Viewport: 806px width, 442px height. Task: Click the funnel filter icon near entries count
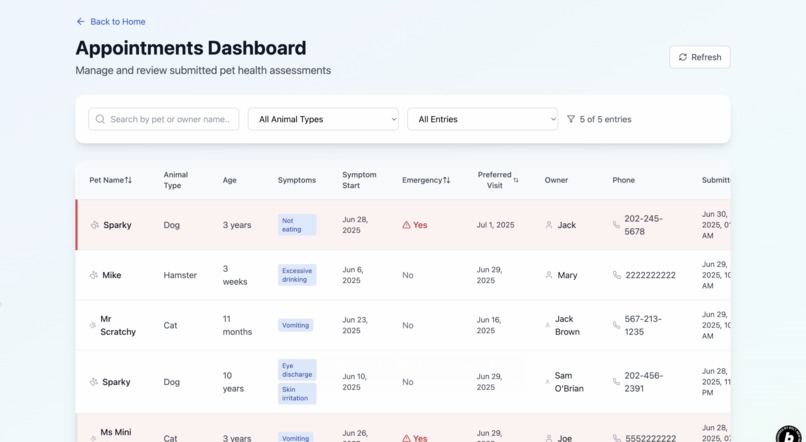[x=571, y=119]
